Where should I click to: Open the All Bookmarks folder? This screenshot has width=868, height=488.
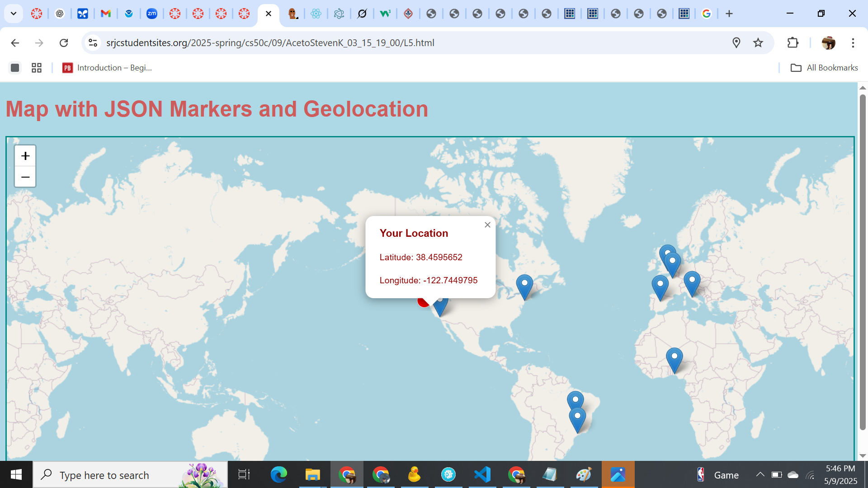click(x=824, y=68)
